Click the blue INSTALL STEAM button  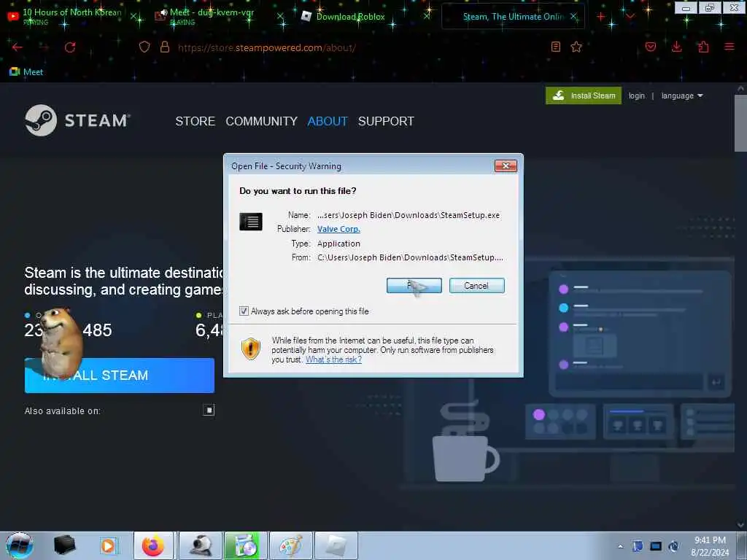click(x=119, y=376)
